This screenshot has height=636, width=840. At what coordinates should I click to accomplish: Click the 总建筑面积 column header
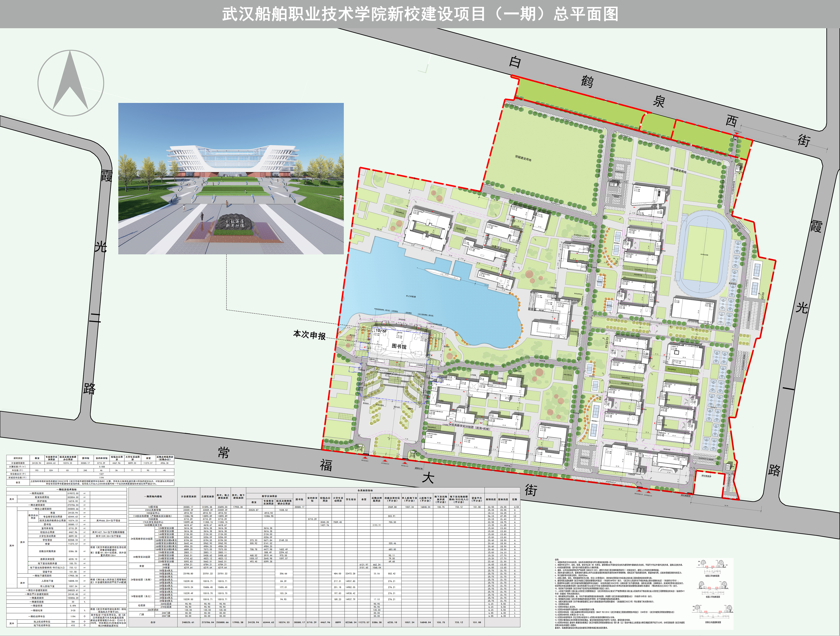point(207,497)
